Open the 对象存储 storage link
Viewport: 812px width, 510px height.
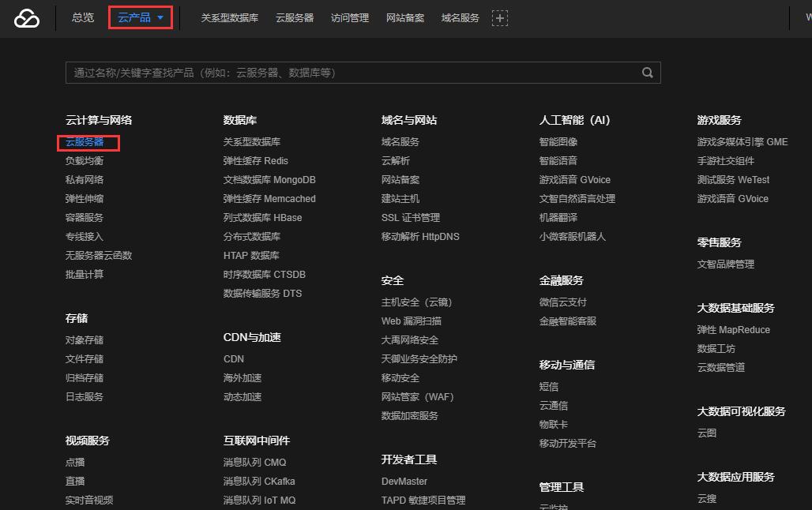pyautogui.click(x=84, y=339)
